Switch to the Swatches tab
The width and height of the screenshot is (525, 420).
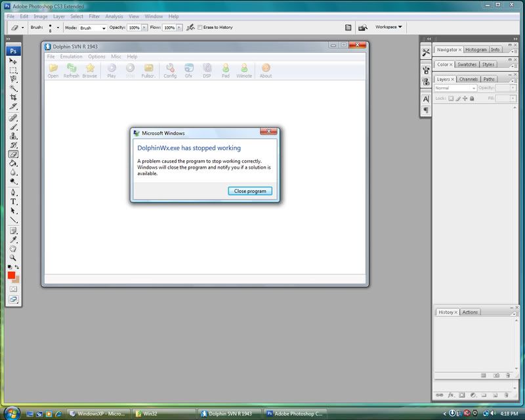(x=467, y=64)
